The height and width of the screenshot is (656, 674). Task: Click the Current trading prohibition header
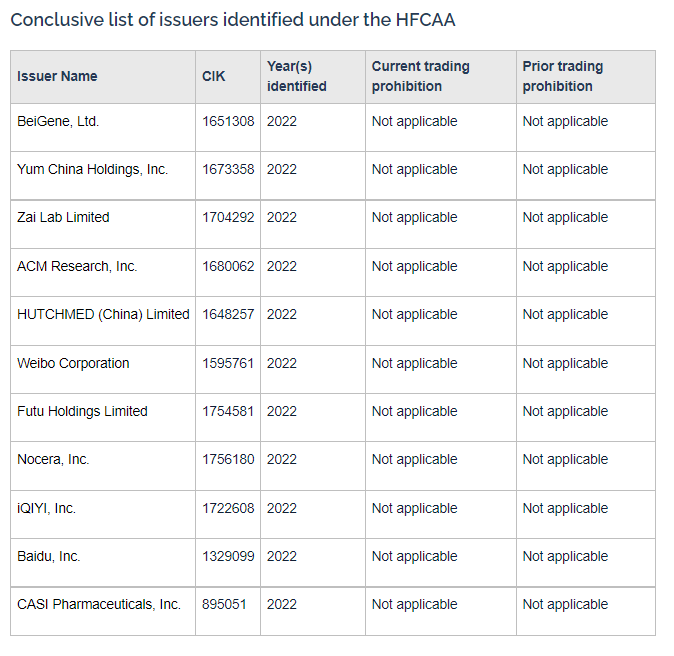[420, 76]
